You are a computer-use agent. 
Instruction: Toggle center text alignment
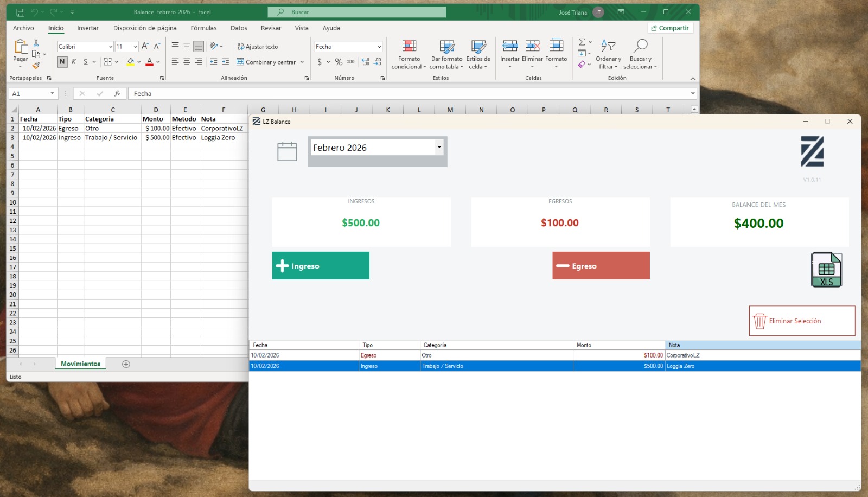(x=187, y=62)
